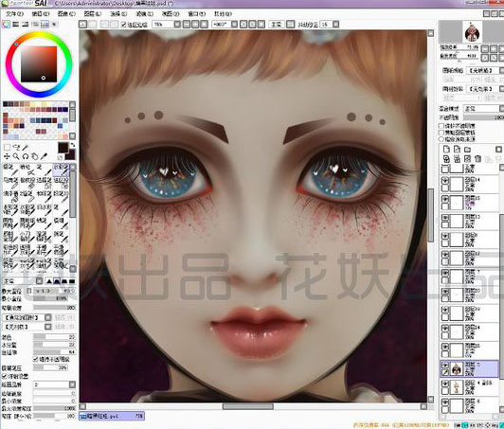Toggle the 选区边缘 checkbox in toolbar
Viewport: 504px width, 429px height.
pos(124,24)
